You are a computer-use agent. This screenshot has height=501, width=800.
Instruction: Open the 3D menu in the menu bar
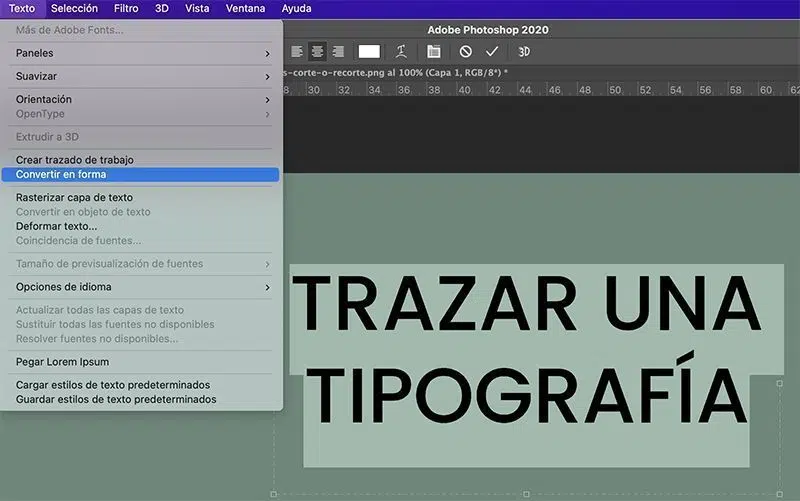click(162, 9)
